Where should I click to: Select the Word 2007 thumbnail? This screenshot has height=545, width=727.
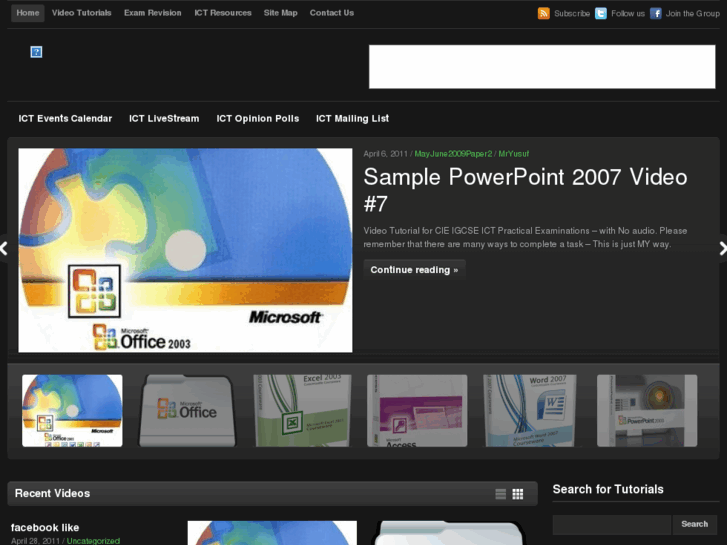click(x=532, y=411)
